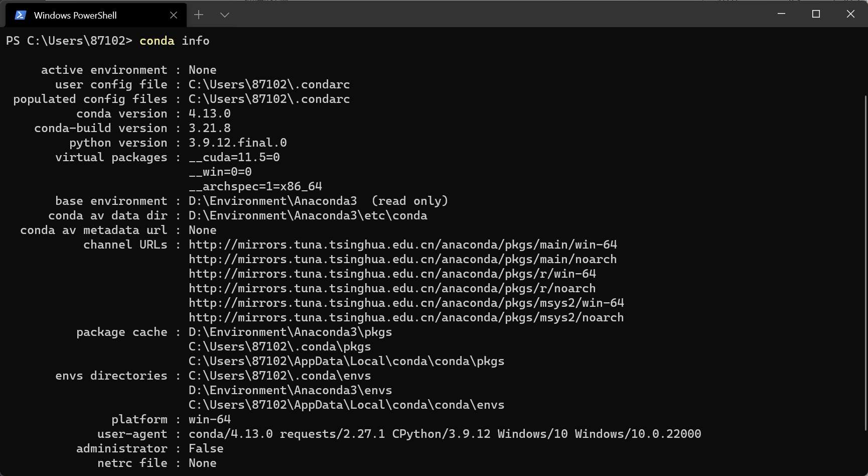Maximize the terminal window
Screen dimensions: 868x476
816,14
